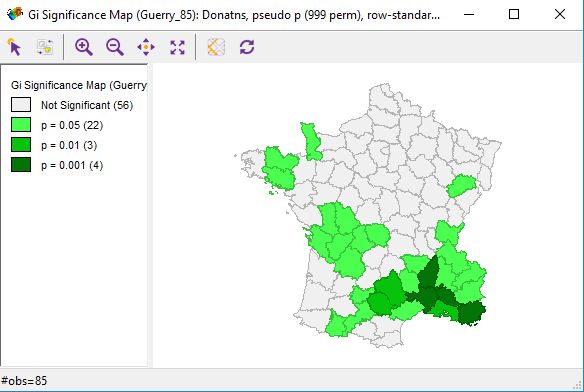Minimize the Gi Significance Map window
This screenshot has width=584, height=392.
[469, 15]
